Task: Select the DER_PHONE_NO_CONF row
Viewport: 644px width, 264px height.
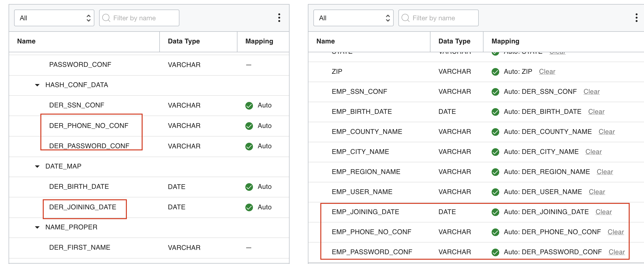Action: click(x=89, y=126)
